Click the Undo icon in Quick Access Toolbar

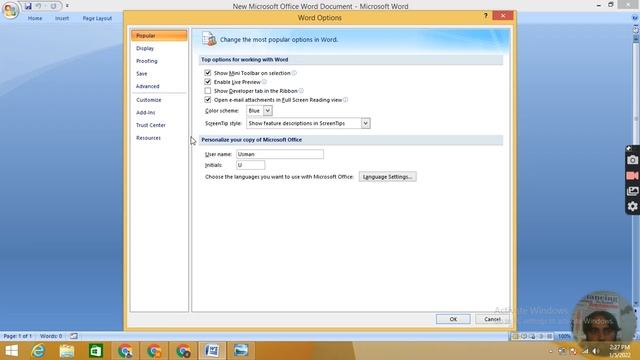[x=38, y=6]
